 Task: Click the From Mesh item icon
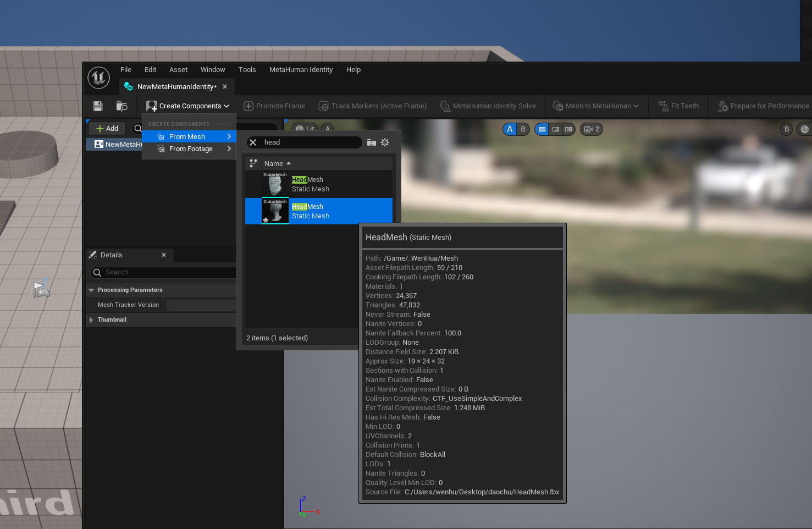click(x=161, y=136)
